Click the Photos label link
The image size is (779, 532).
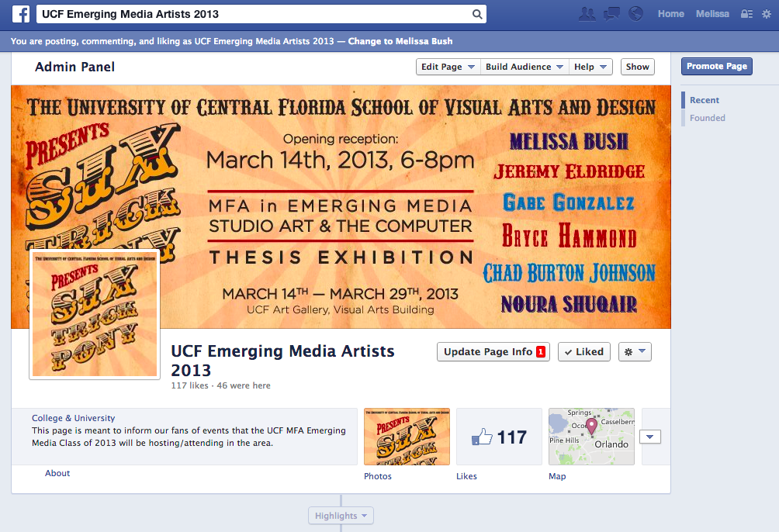click(x=378, y=476)
